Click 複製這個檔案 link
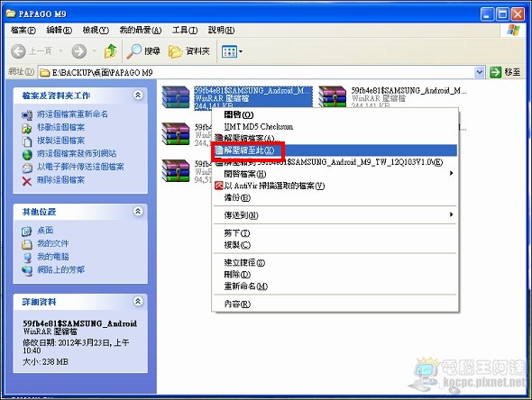532x400 pixels. point(60,141)
